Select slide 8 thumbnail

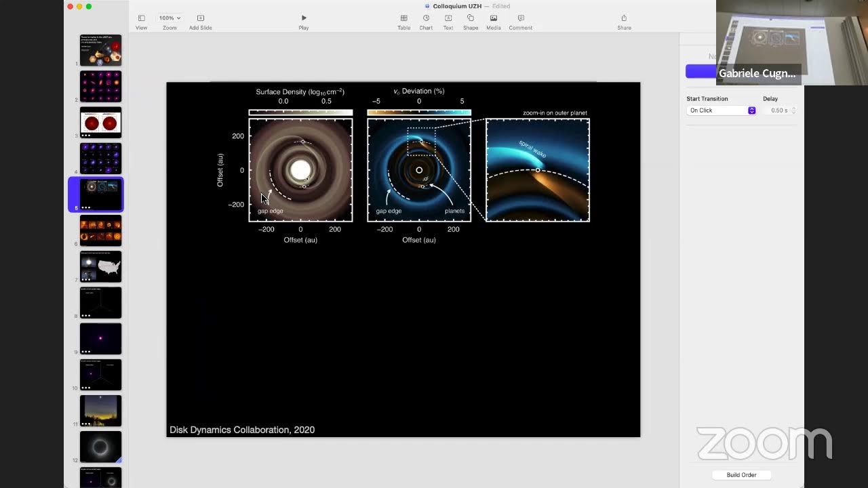[x=101, y=302]
